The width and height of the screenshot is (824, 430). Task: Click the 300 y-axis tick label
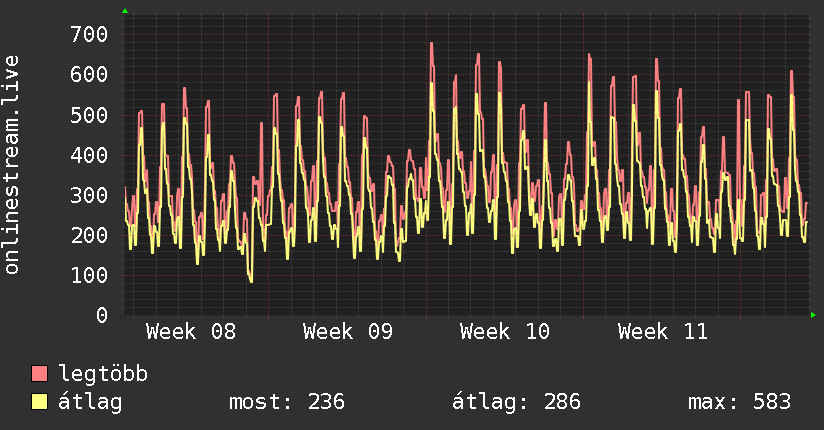(x=89, y=195)
